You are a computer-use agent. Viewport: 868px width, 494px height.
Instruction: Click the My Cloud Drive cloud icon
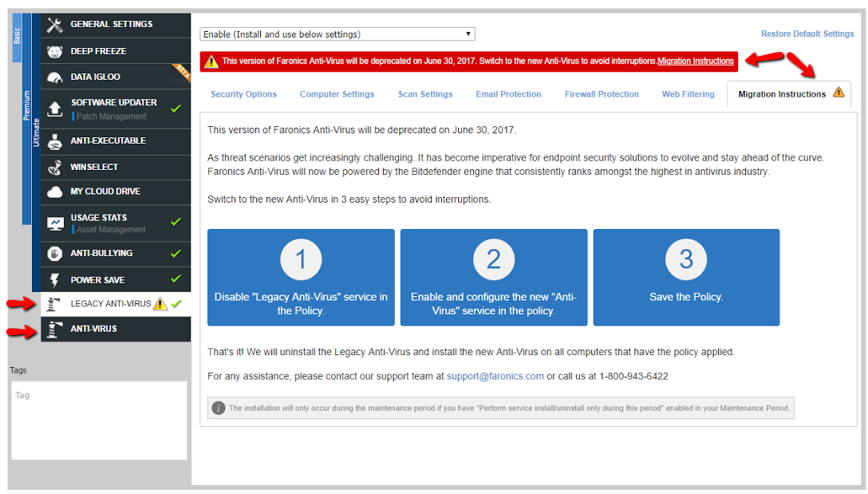(55, 192)
